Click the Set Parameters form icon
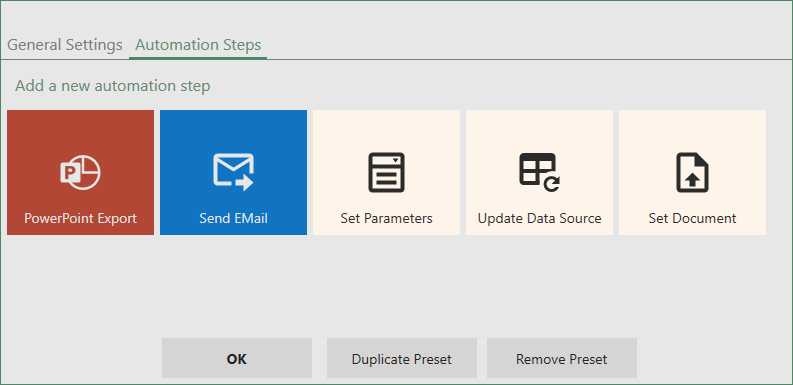793x385 pixels. point(386,172)
